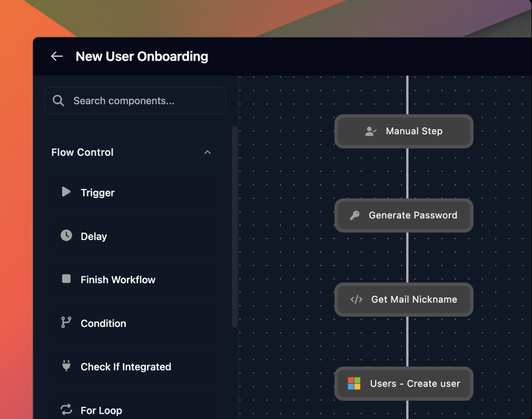Collapse the Flow Control section chevron
This screenshot has height=419, width=532.
point(208,153)
